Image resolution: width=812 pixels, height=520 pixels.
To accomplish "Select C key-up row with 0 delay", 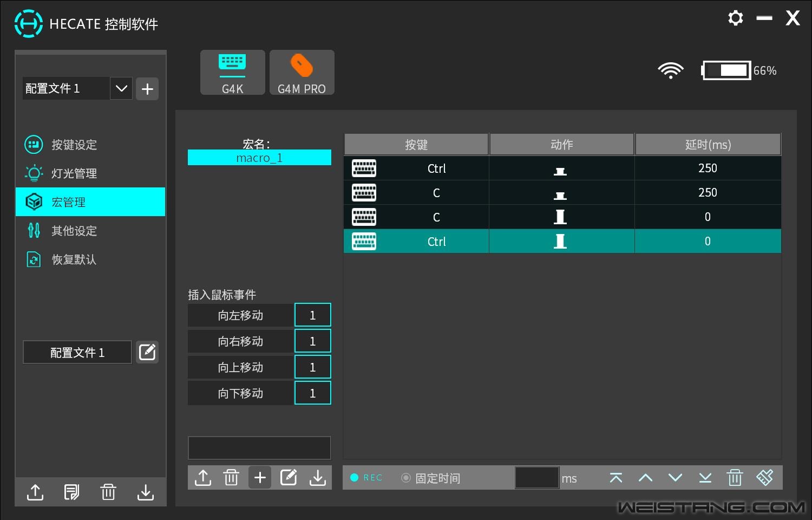I will tap(562, 217).
